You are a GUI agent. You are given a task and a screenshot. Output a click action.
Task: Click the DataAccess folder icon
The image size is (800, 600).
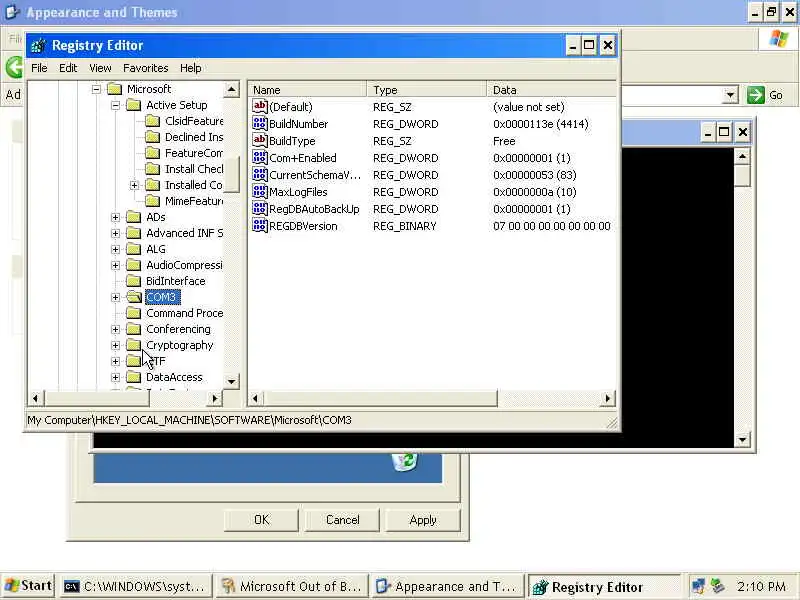(134, 377)
